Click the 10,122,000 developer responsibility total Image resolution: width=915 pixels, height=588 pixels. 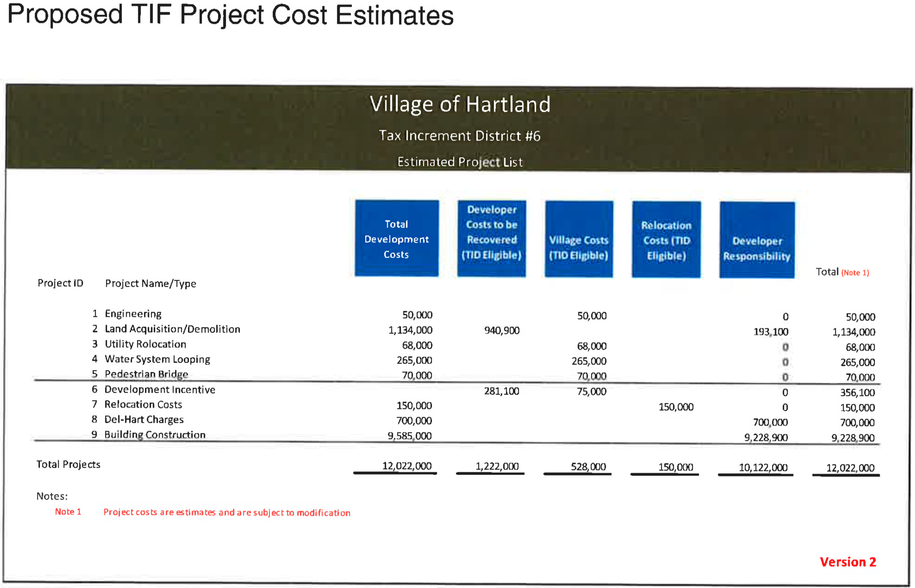763,468
